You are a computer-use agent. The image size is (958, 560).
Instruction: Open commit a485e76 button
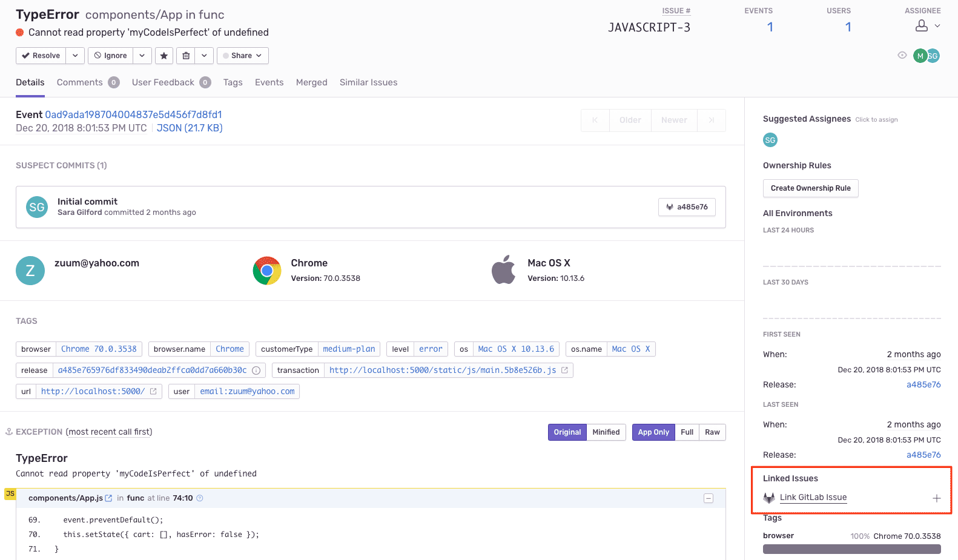[687, 207]
